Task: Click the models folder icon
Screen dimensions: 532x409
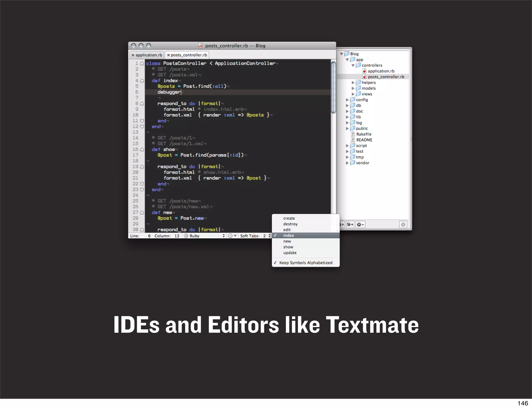Action: tap(358, 88)
